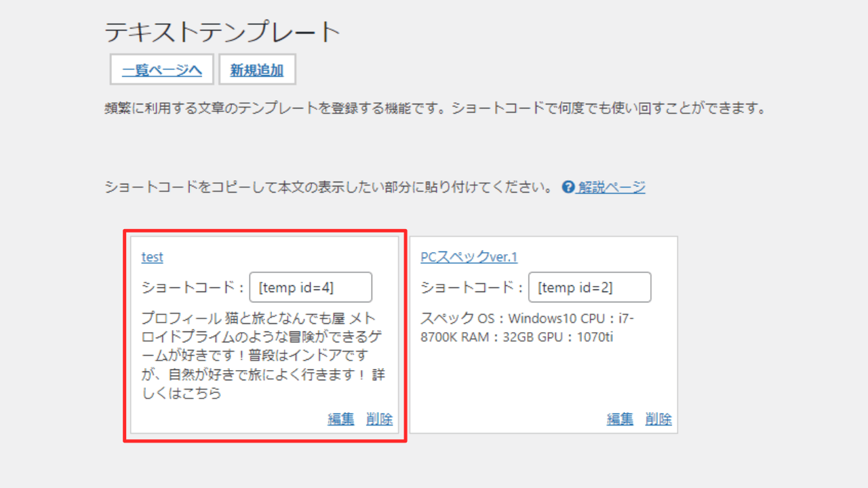Viewport: 868px width, 488px height.
Task: Click the question mark help icon
Action: tap(568, 187)
